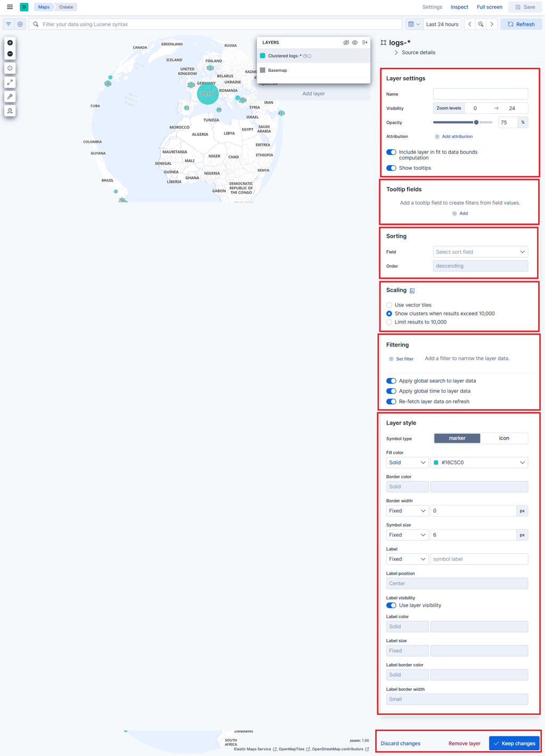
Task: Toggle Apply global search to layer data
Action: click(x=391, y=381)
